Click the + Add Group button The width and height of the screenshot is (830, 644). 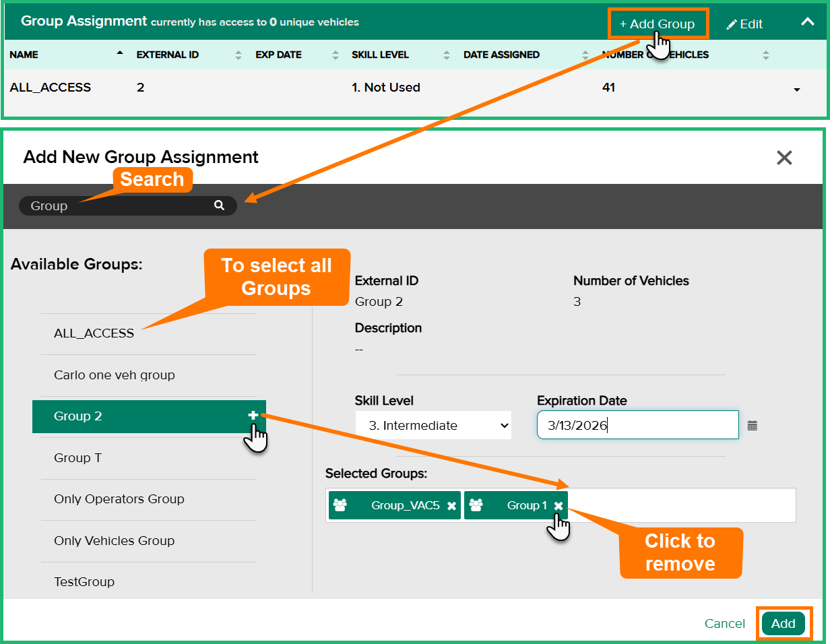click(657, 24)
